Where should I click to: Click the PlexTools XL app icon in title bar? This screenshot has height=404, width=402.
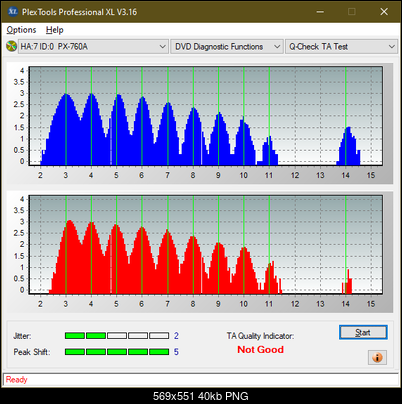(x=12, y=12)
